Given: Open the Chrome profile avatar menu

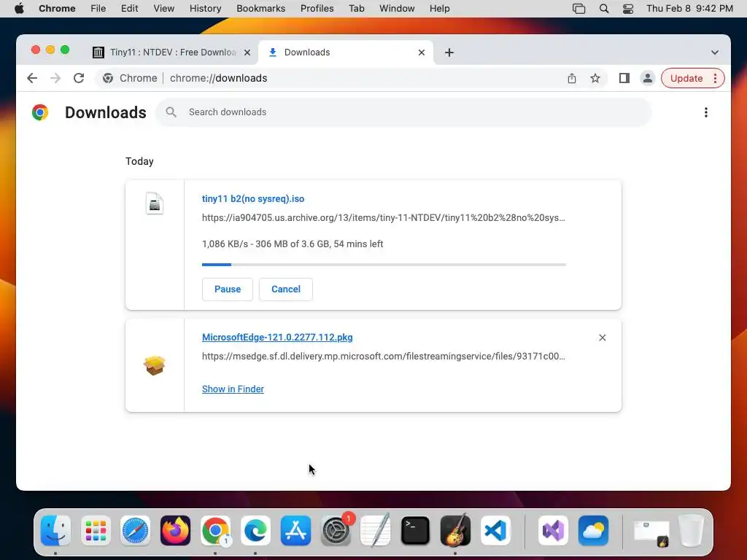Looking at the screenshot, I should (648, 78).
